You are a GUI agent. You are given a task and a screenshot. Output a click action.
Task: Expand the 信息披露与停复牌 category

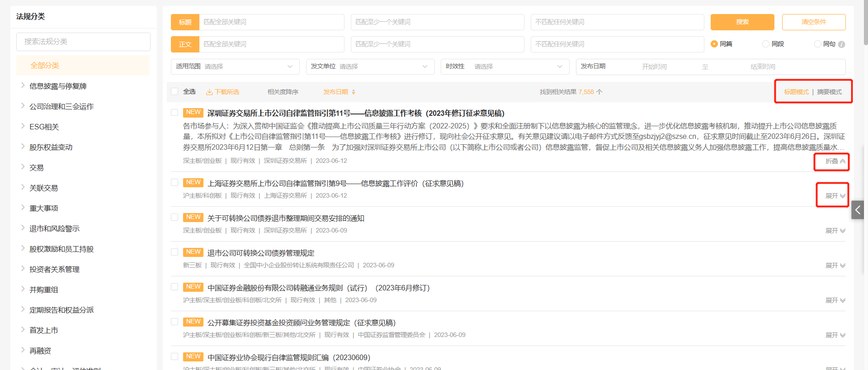click(23, 85)
